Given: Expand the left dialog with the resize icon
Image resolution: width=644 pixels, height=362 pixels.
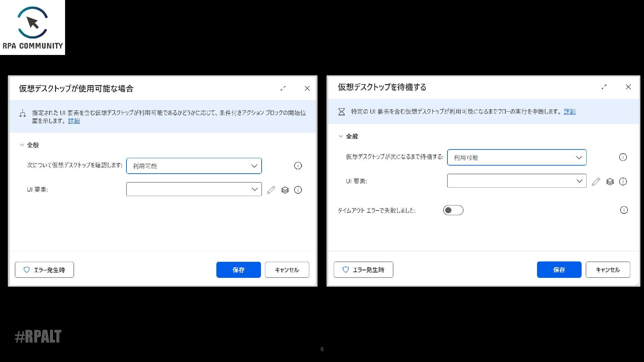Looking at the screenshot, I should tap(283, 88).
